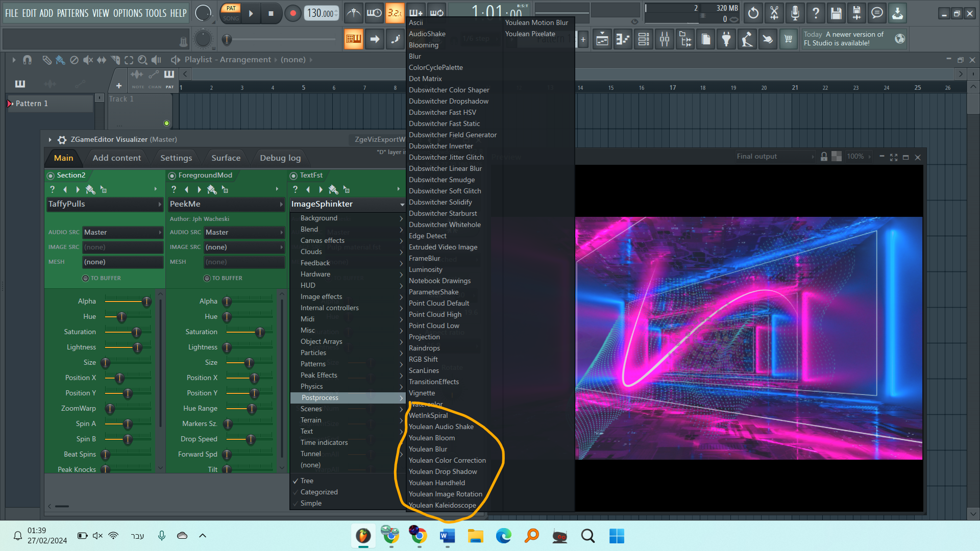This screenshot has height=551, width=980.
Task: Open the Mixer window
Action: coord(665,39)
